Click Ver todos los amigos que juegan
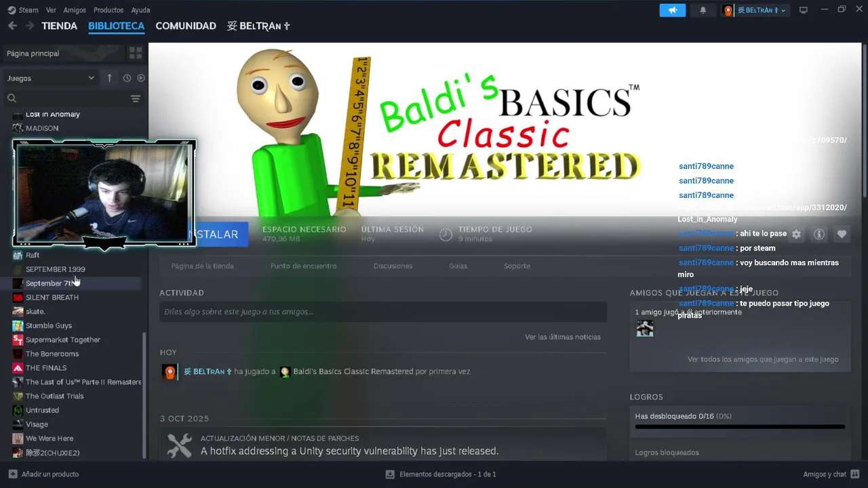The height and width of the screenshot is (488, 868). (x=763, y=359)
